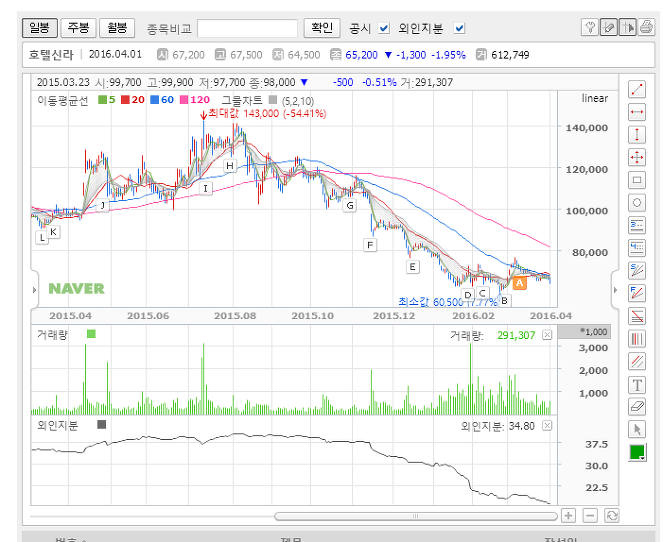Select the four-division line tool
The image size is (663, 542).
tap(637, 248)
